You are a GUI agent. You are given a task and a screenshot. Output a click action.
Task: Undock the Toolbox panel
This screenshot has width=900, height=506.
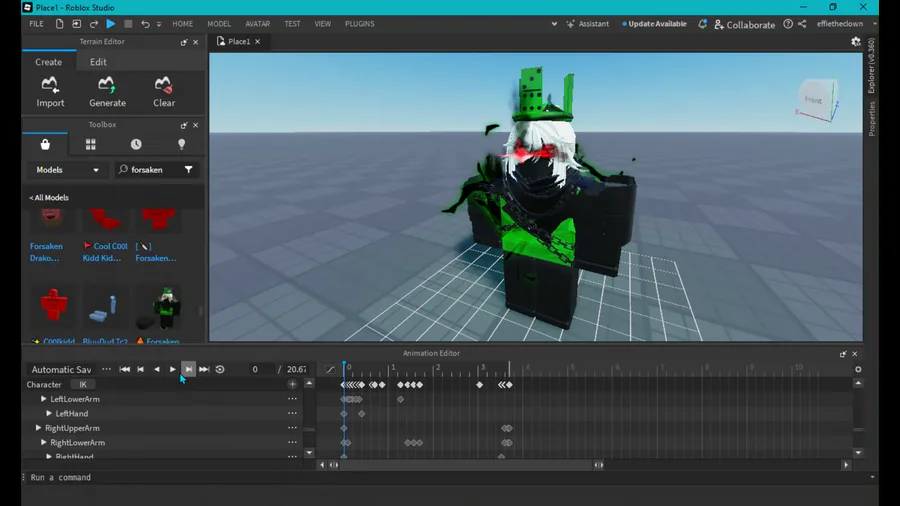(184, 125)
